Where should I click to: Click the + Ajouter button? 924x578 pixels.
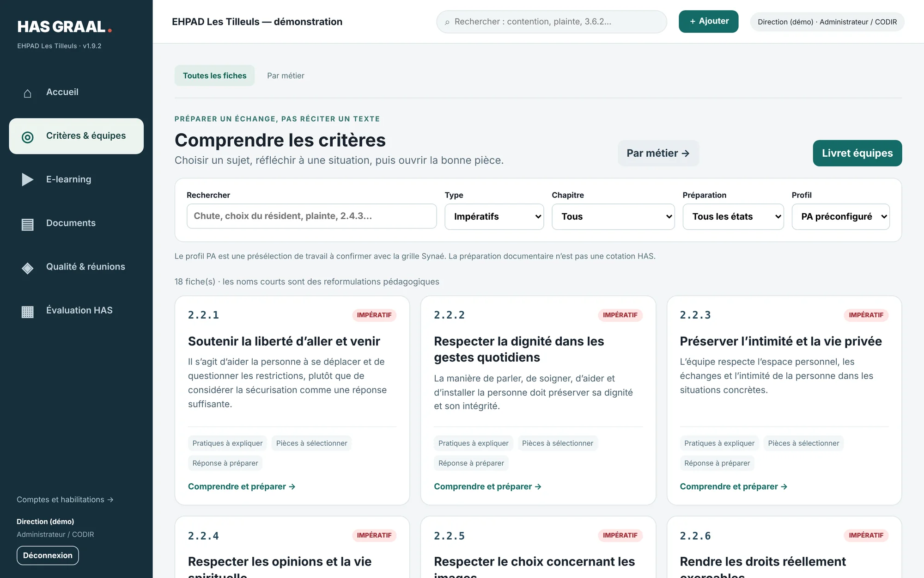(708, 21)
